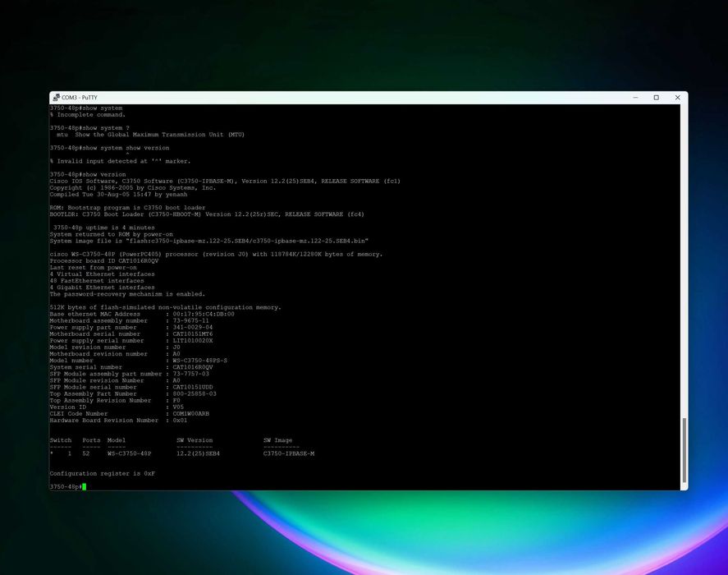Click the 'ROM: Bootstrap program' line
The width and height of the screenshot is (728, 575).
[127, 207]
